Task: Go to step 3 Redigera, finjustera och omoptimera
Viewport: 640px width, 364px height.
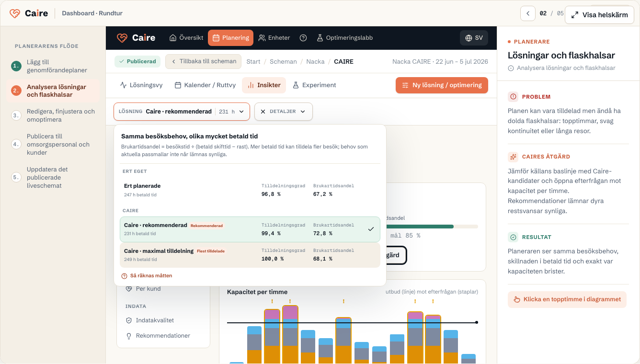Action: 53,115
